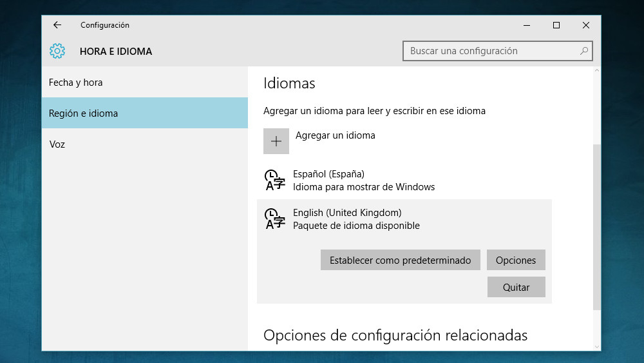Click Establecer como predeterminado button
Screen dimensions: 644x363
pyautogui.click(x=400, y=260)
